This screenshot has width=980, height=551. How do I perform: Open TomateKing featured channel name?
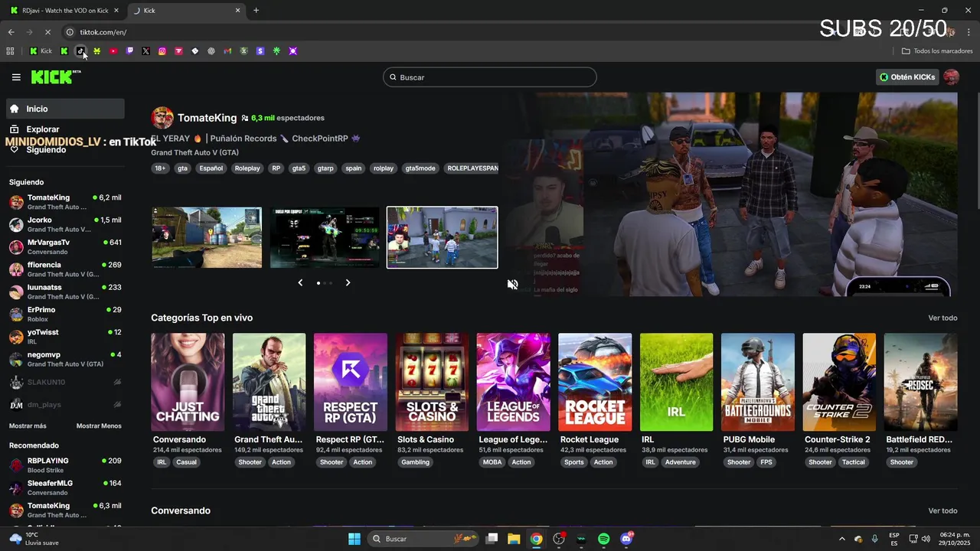coord(207,118)
